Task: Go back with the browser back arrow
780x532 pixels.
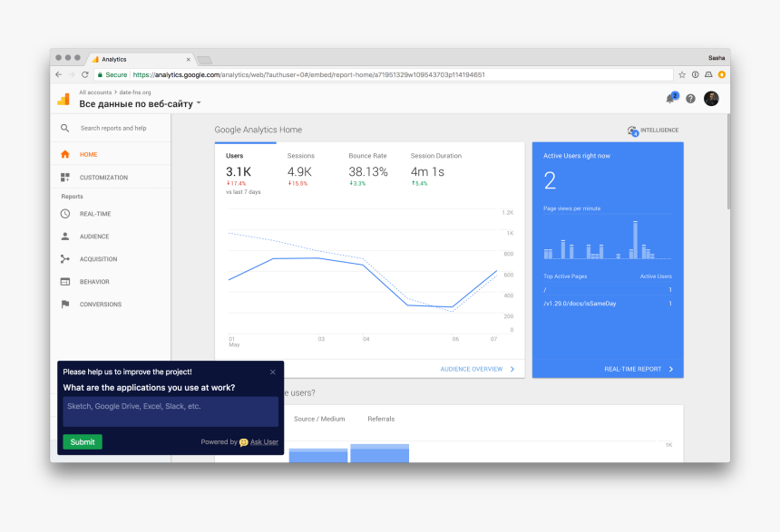Action: pyautogui.click(x=59, y=74)
